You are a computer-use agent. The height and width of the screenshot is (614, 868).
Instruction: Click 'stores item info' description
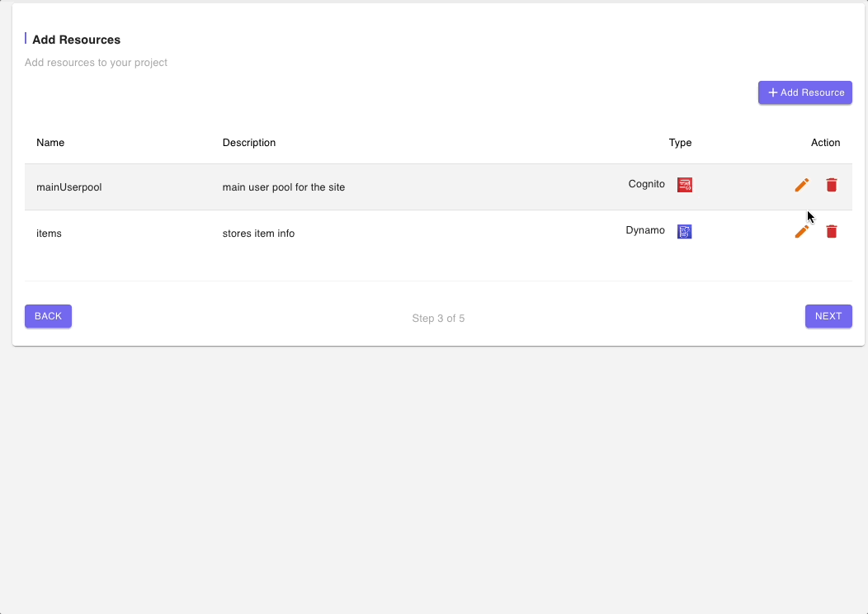(258, 234)
